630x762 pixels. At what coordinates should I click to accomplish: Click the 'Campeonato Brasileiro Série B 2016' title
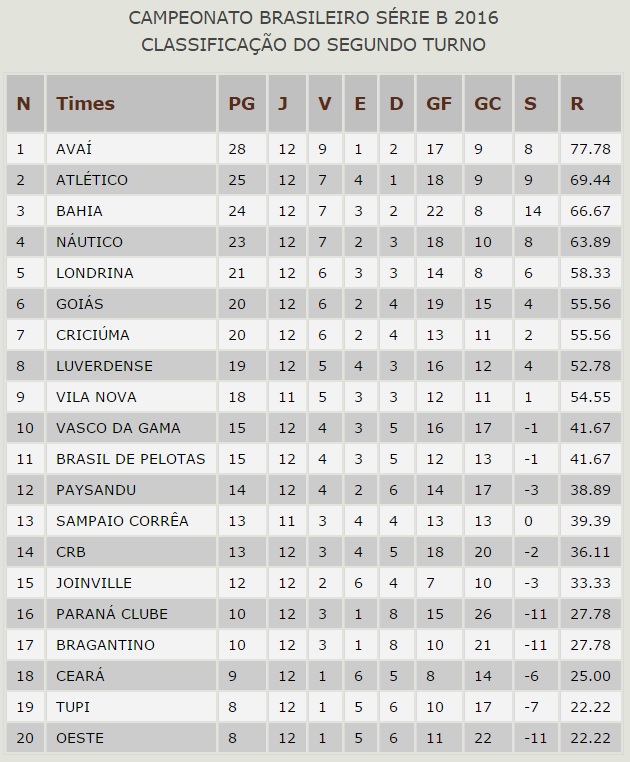click(x=314, y=18)
